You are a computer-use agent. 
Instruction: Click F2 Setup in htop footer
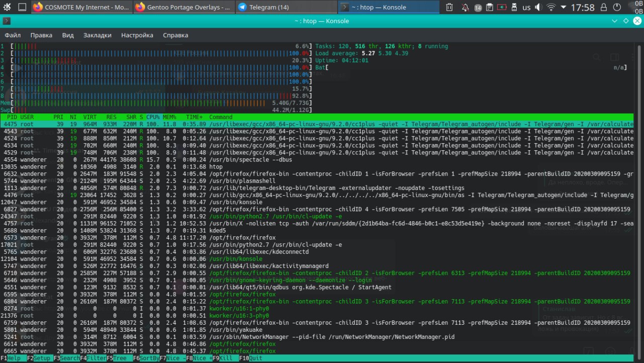pos(40,358)
